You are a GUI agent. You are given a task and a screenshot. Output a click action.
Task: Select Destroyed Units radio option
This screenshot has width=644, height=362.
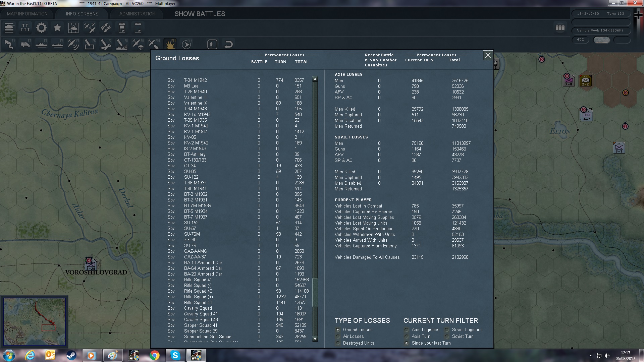coord(338,343)
